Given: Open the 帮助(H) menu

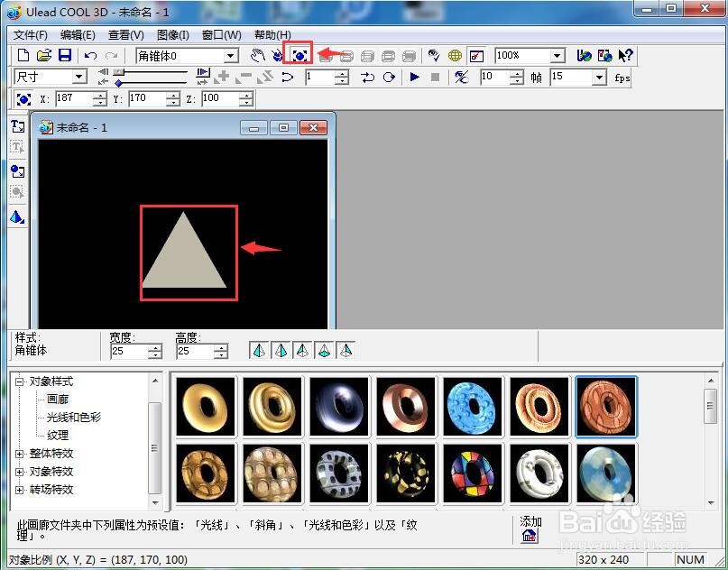Looking at the screenshot, I should [272, 35].
